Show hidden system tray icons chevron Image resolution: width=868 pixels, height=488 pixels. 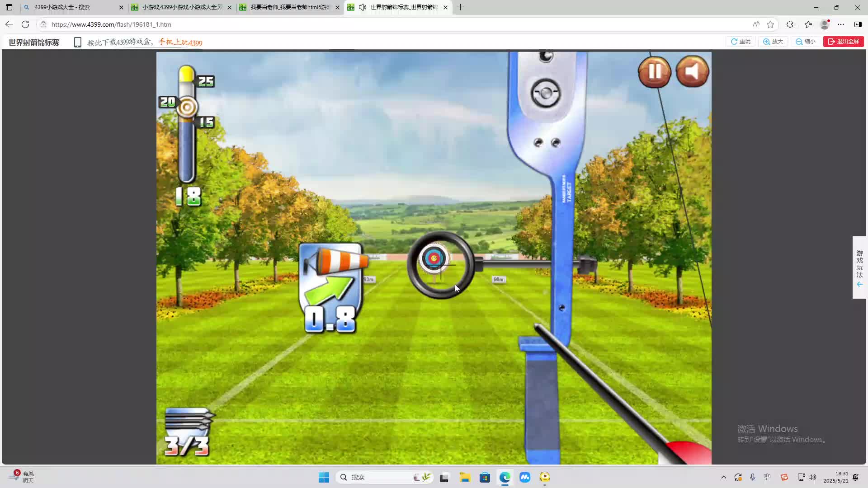[723, 477]
